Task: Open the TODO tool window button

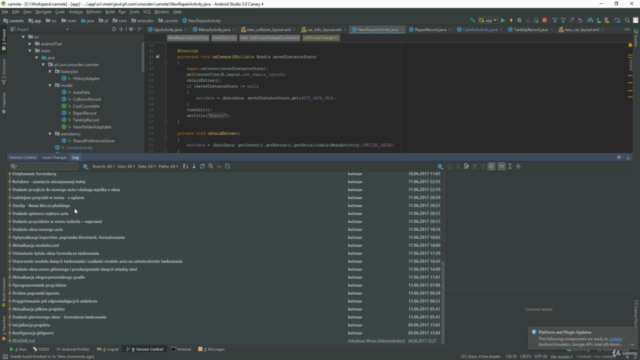Action: 41,349
